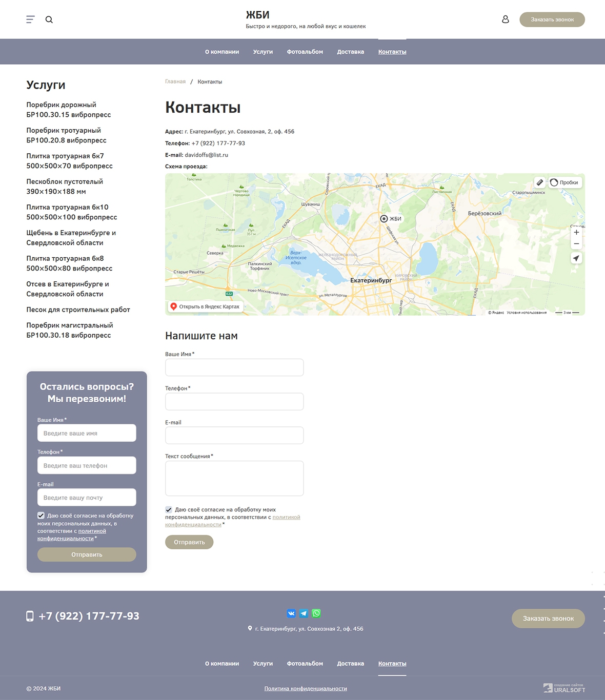Uncheck consent checkbox in sidebar callback form
Screen dimensions: 605x700
pyautogui.click(x=41, y=516)
